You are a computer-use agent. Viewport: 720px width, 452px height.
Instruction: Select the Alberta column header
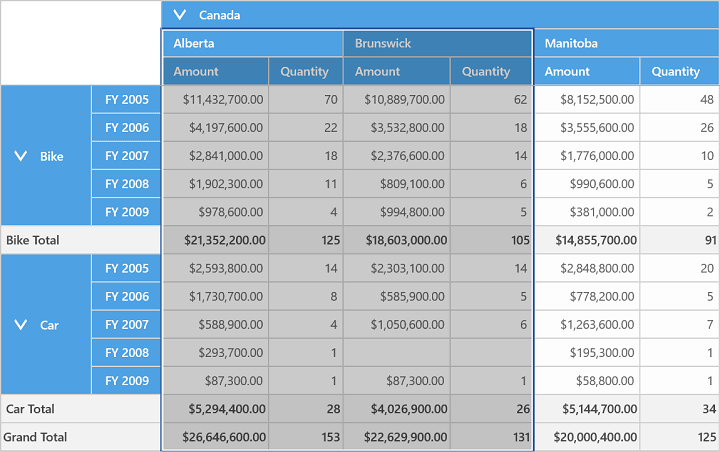(x=253, y=44)
